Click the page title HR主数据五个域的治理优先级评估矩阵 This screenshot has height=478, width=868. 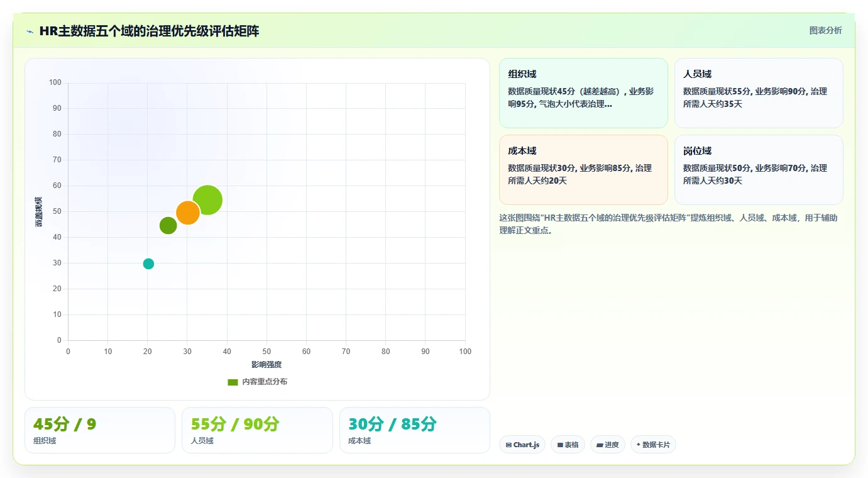click(149, 31)
